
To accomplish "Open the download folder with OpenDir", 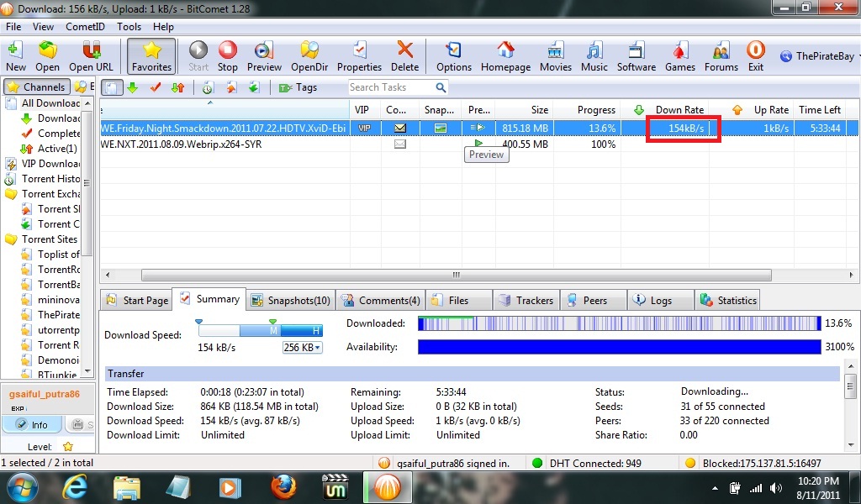I will [309, 56].
